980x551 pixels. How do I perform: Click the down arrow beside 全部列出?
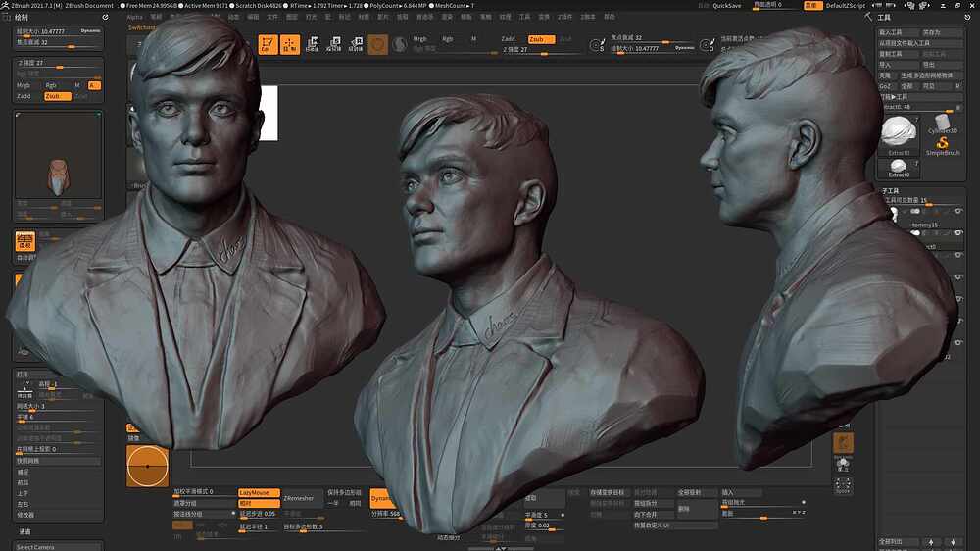pos(954,541)
